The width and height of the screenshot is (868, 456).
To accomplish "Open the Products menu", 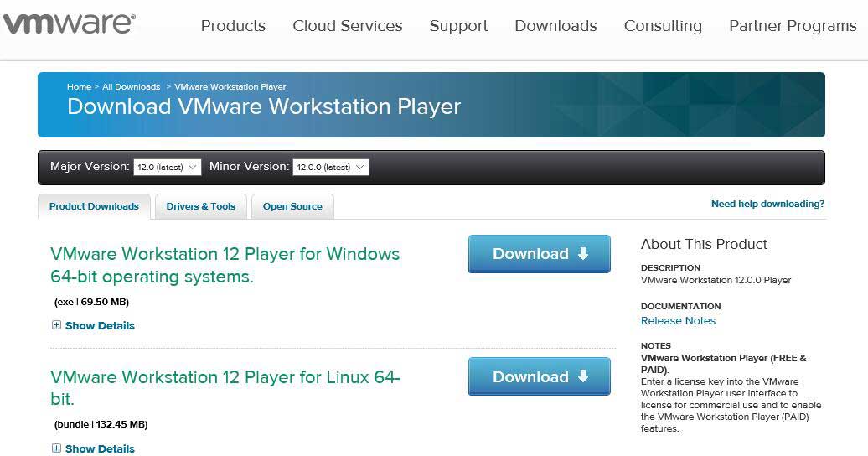I will coord(233,26).
